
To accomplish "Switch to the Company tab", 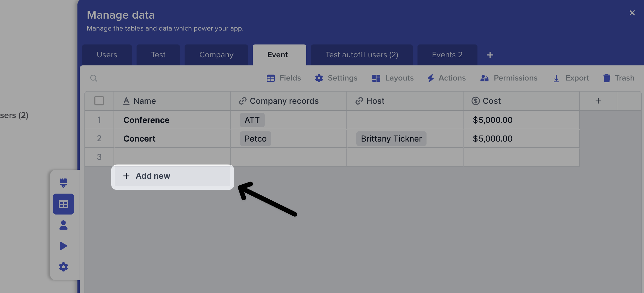I will click(216, 55).
